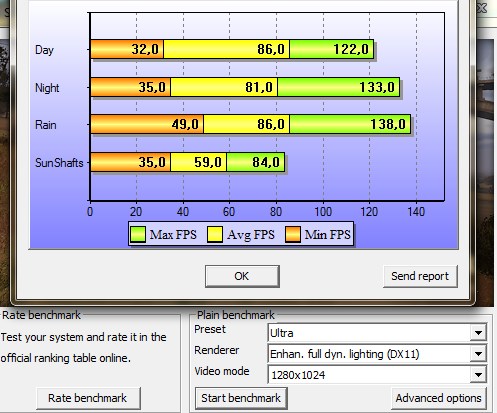Image resolution: width=497 pixels, height=413 pixels.
Task: Click the axis value 140
Action: click(x=416, y=212)
